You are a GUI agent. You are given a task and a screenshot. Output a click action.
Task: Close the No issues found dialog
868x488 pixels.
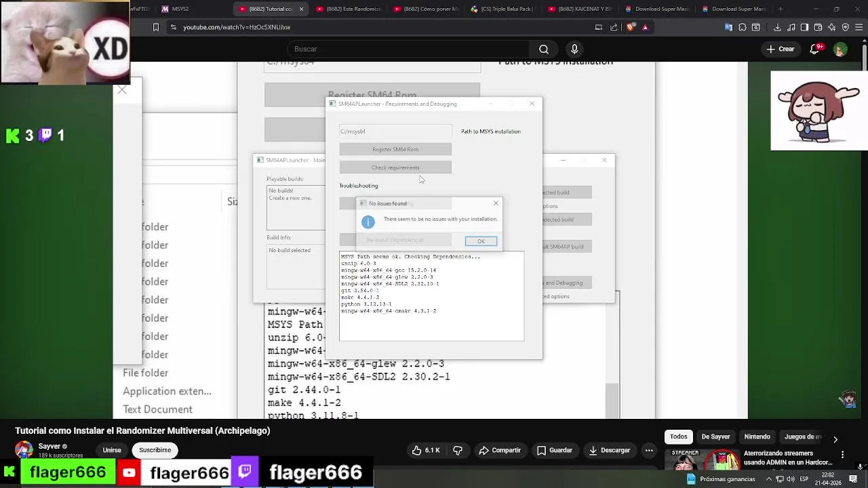(496, 203)
